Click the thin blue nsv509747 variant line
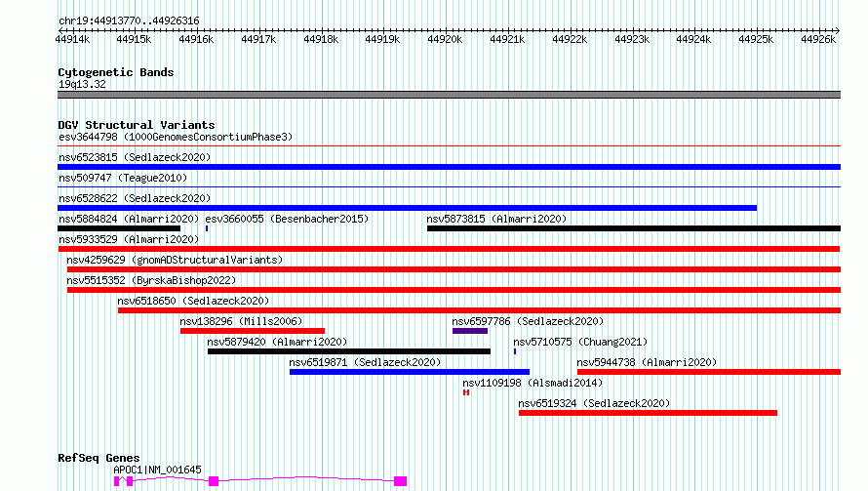This screenshot has width=868, height=491. point(449,187)
